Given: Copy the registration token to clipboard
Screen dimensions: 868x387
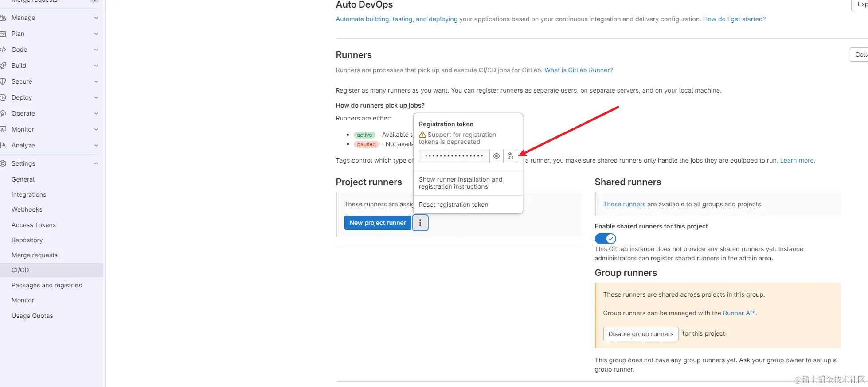Looking at the screenshot, I should 510,156.
